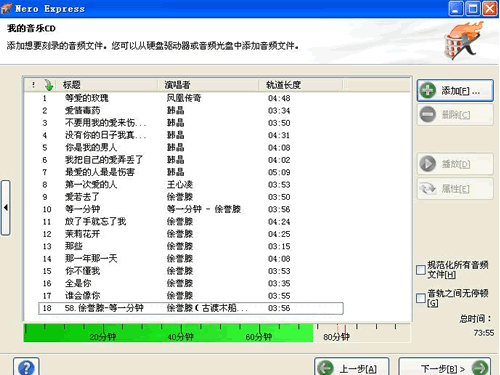The width and height of the screenshot is (500, 375).
Task: Close the Nero Express window
Action: pyautogui.click(x=490, y=8)
